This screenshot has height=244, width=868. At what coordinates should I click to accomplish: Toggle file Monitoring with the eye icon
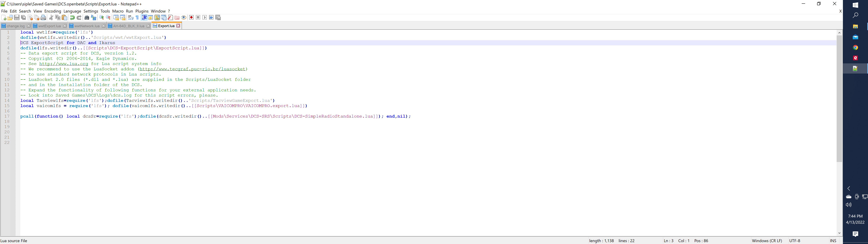point(184,17)
